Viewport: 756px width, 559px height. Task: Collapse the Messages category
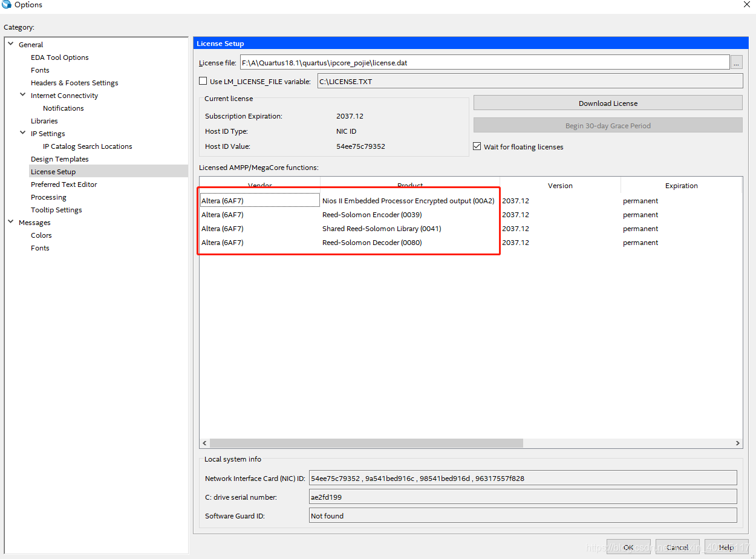pyautogui.click(x=11, y=222)
